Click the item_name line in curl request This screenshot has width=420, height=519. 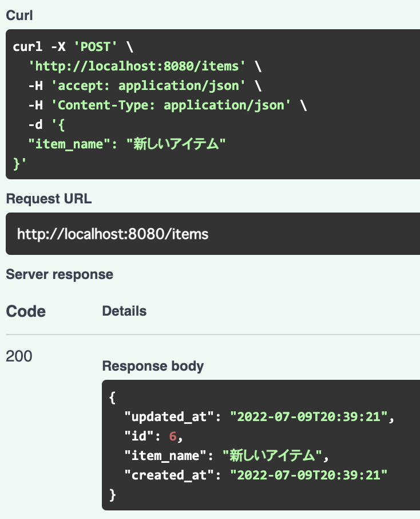[127, 144]
